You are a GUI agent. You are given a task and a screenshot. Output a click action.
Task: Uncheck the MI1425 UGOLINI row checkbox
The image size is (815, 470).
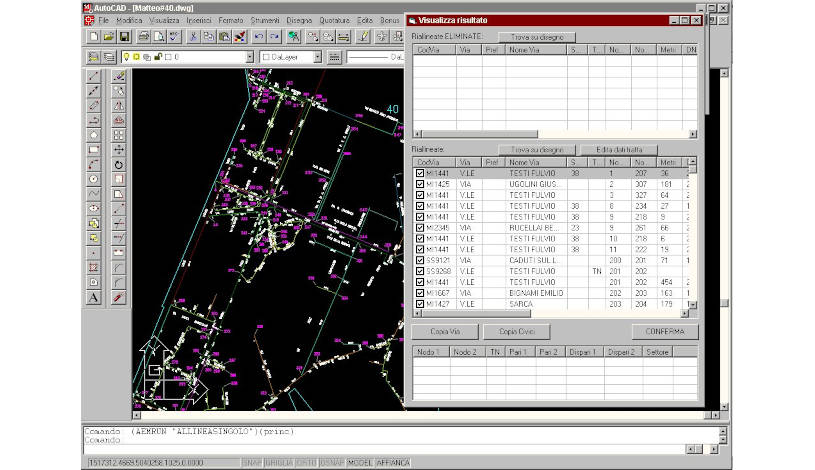click(420, 184)
